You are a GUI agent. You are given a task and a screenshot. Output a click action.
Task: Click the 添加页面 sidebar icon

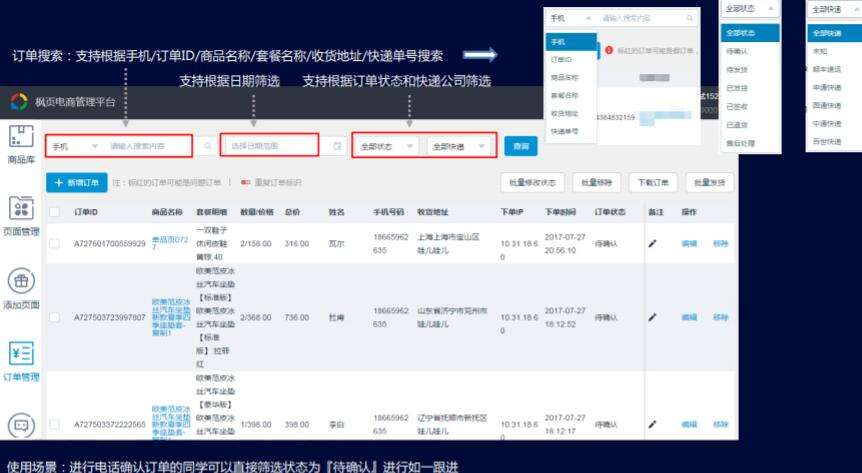pyautogui.click(x=20, y=282)
